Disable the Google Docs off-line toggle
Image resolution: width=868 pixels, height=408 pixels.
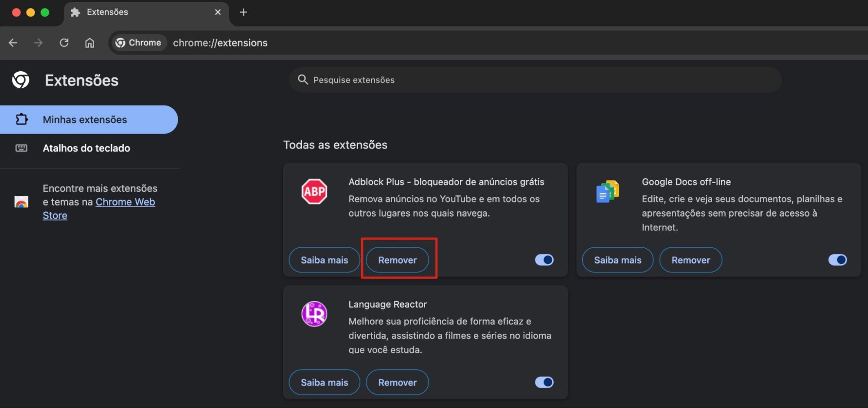click(x=838, y=260)
